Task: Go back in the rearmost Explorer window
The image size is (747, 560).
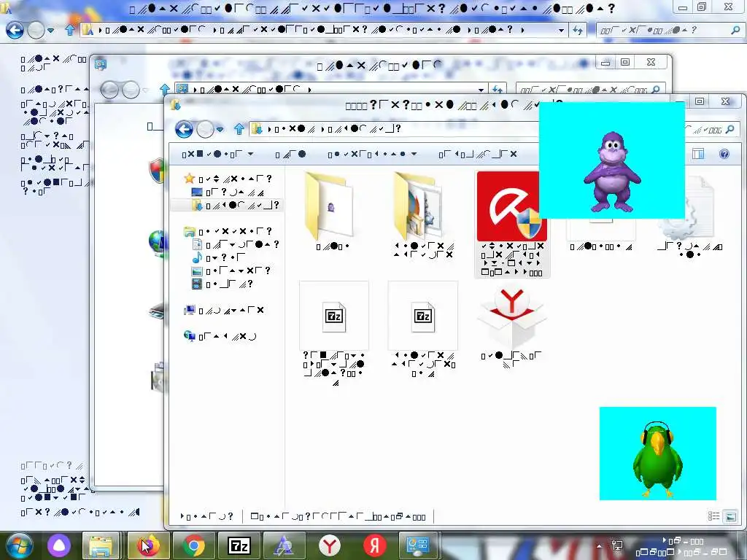Action: (15, 30)
